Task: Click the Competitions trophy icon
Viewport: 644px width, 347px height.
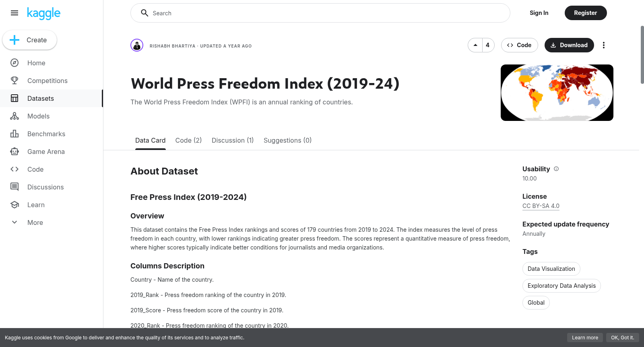Action: [x=14, y=81]
